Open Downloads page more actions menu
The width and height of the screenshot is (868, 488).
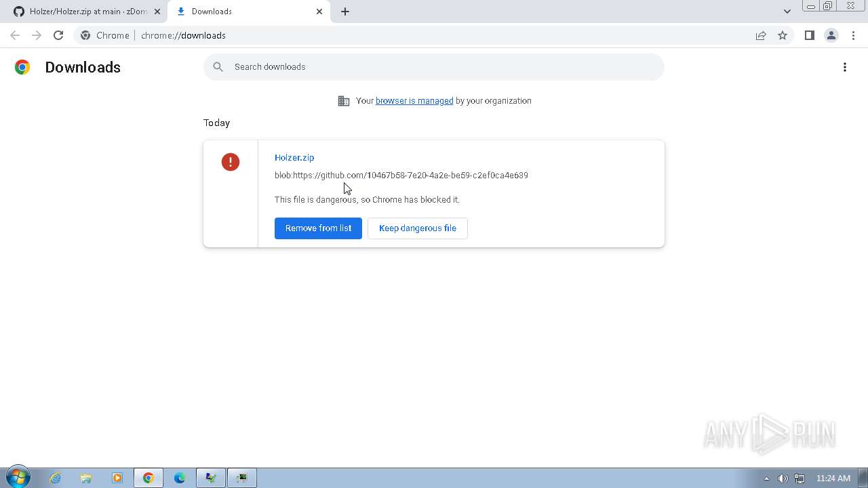[845, 67]
